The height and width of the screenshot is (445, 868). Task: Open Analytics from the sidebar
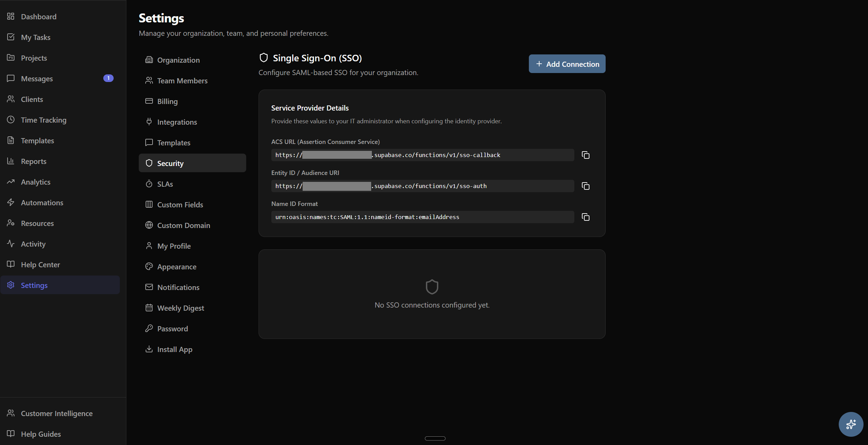(36, 182)
